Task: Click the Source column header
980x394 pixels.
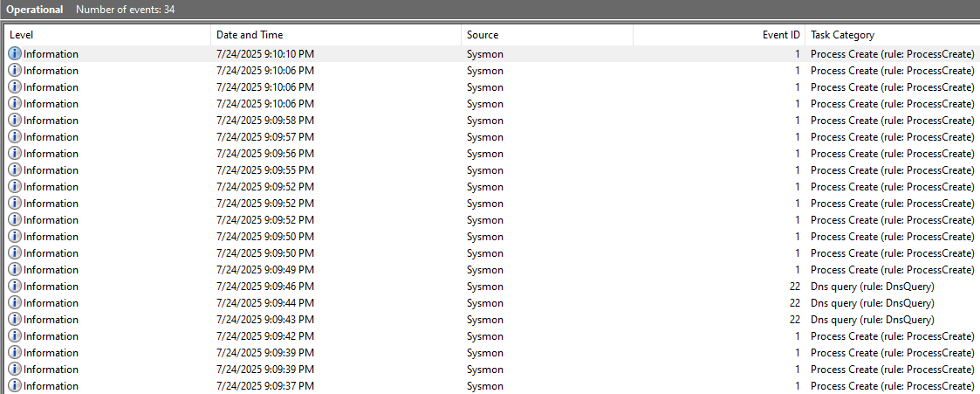Action: (x=483, y=35)
